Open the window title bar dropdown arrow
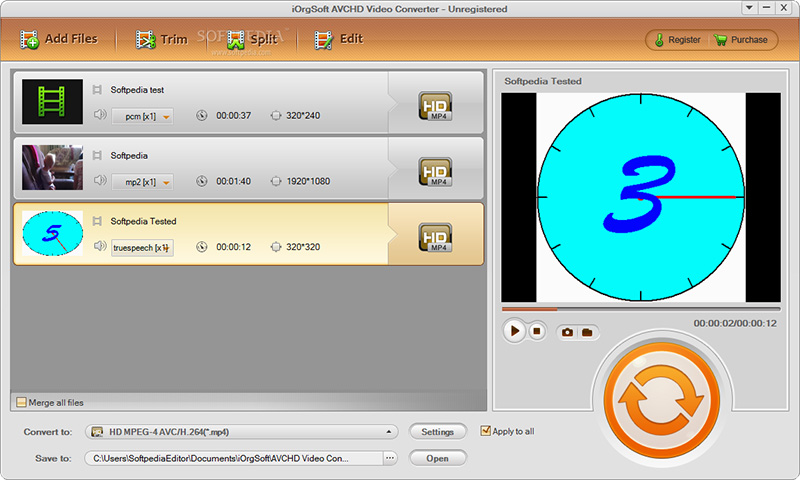 click(x=749, y=8)
